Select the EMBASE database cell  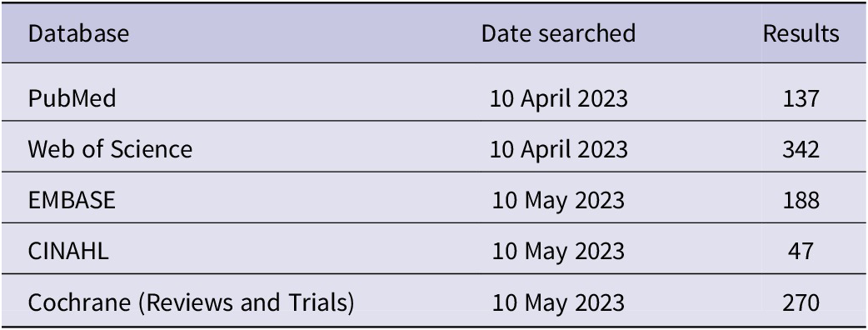click(x=72, y=200)
